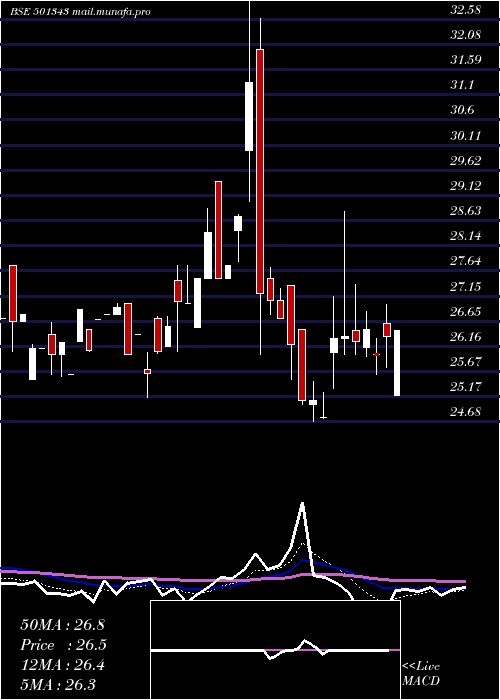Click the 32.58 price axis label
Viewport: 500px width, 700px height.
coord(466,10)
